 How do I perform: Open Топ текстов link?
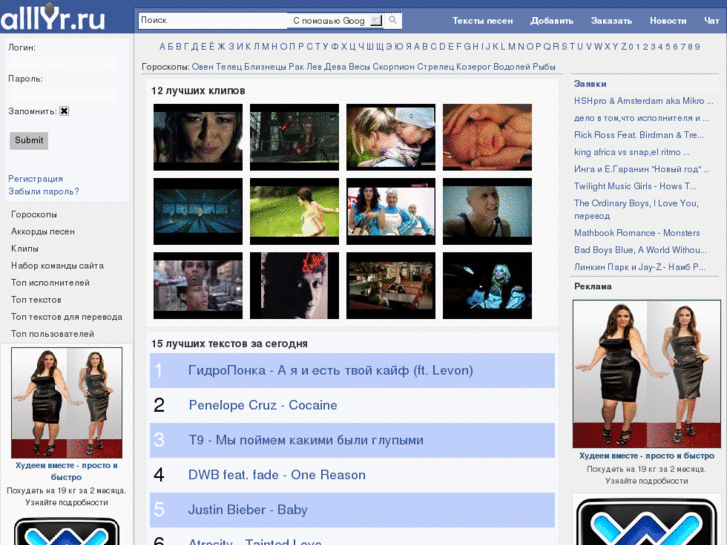(36, 300)
